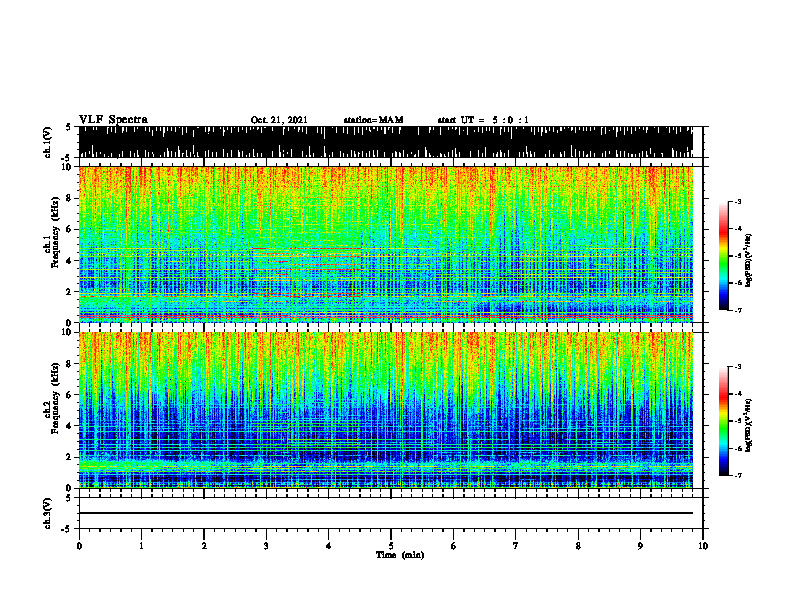Click the "8" kHz tick on ch.2 frequency axis
The image size is (792, 612).
[69, 364]
